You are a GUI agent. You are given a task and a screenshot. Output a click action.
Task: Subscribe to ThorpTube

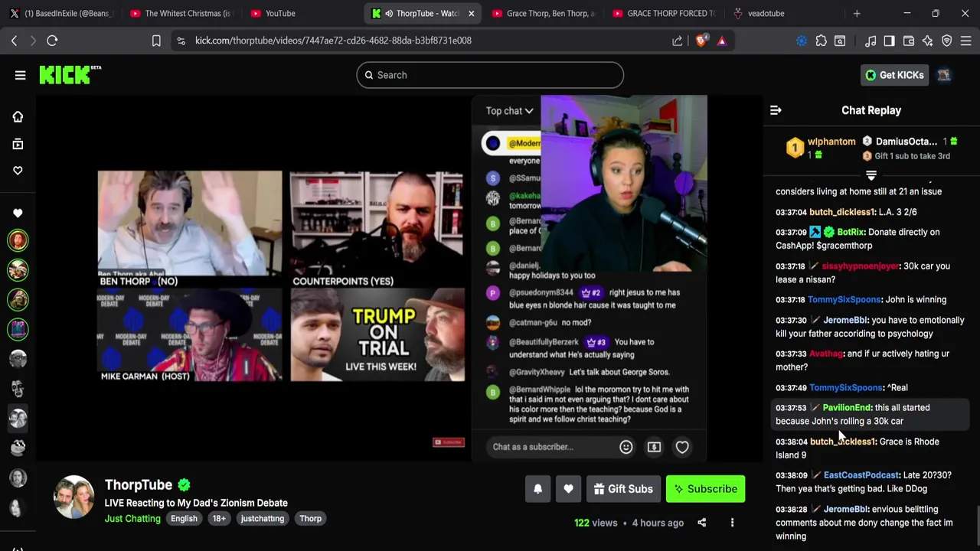pyautogui.click(x=705, y=489)
